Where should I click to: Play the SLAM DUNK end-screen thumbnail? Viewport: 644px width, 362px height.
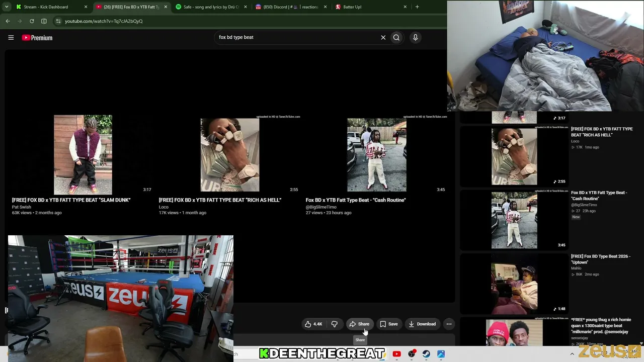coord(83,154)
